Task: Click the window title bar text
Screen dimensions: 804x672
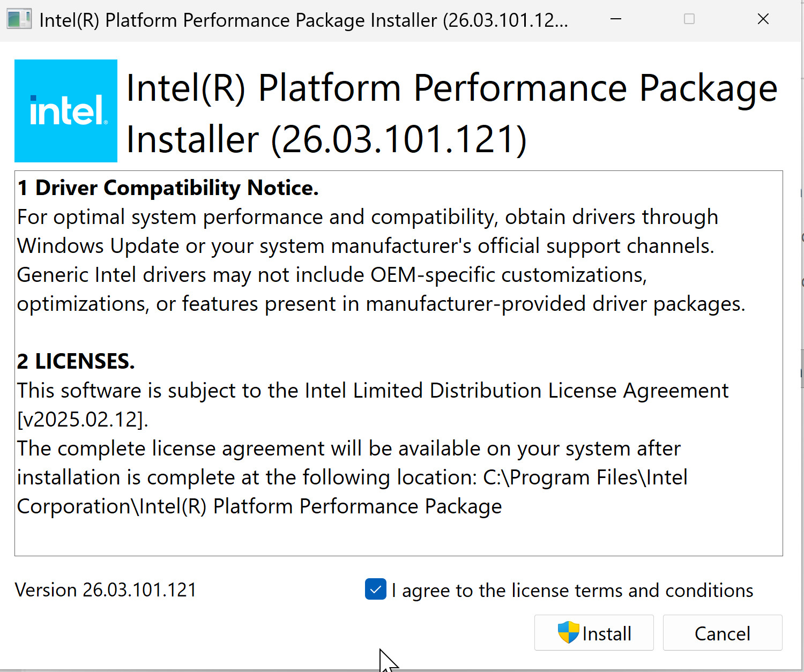Action: pyautogui.click(x=303, y=20)
